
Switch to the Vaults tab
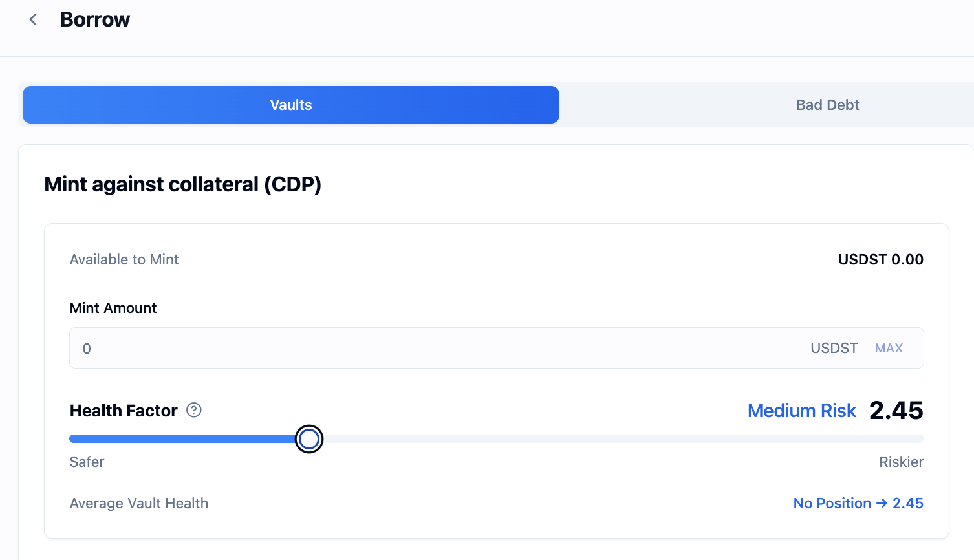291,105
